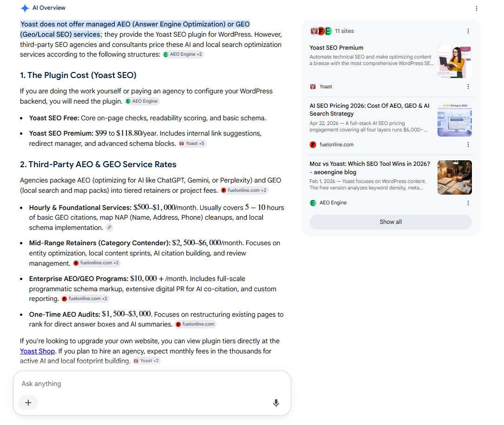
Task: Click link icon after local schema implementation
Action: click(109, 228)
